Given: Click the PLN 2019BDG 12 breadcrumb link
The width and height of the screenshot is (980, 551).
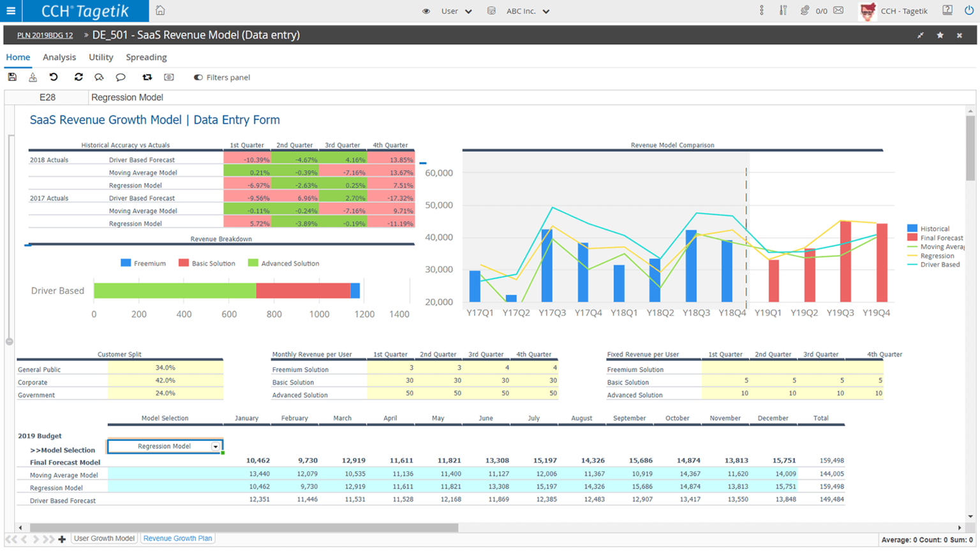Looking at the screenshot, I should click(x=45, y=35).
